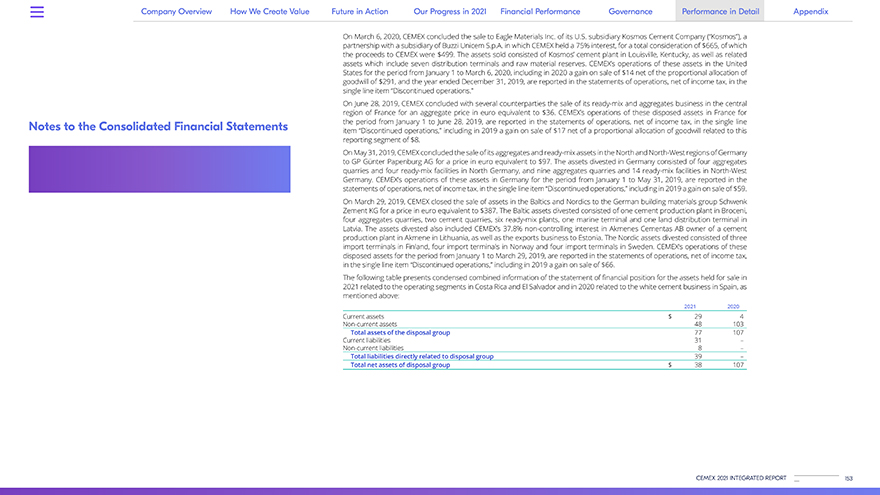Click the Notes to the Consolidated Financial Statements heading
Image resolution: width=880 pixels, height=495 pixels.
158,127
